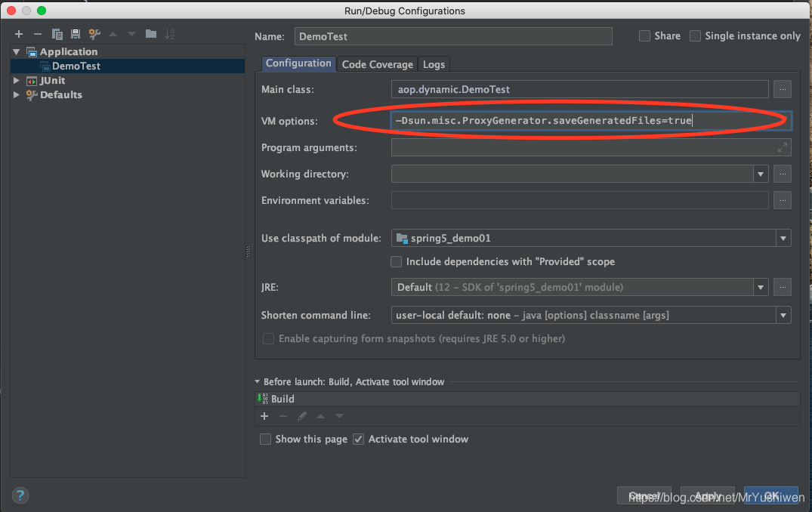Focus VM options text field
The height and width of the screenshot is (512, 812).
pos(591,121)
